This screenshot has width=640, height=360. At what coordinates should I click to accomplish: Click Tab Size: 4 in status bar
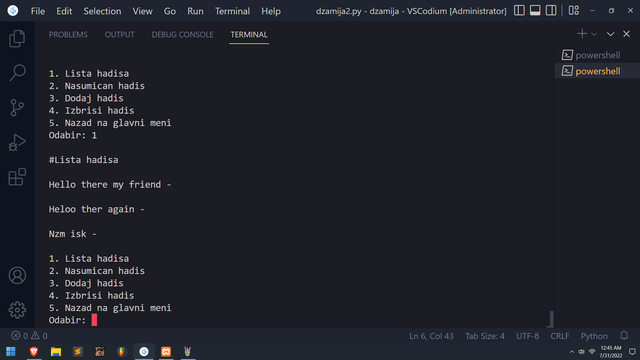[485, 336]
